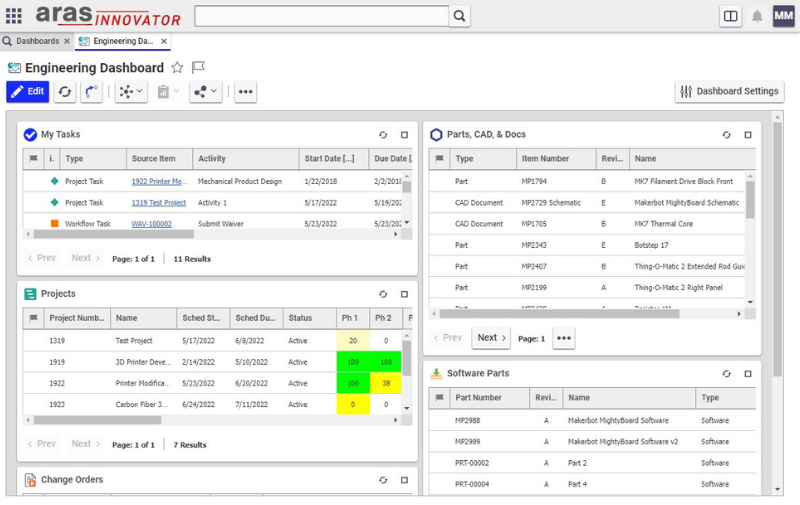
Task: Expand the share dropdown in toolbar
Action: (205, 91)
